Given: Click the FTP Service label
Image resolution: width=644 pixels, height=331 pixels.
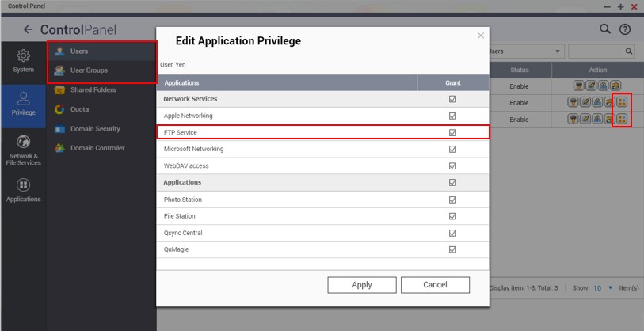Looking at the screenshot, I should tap(181, 133).
